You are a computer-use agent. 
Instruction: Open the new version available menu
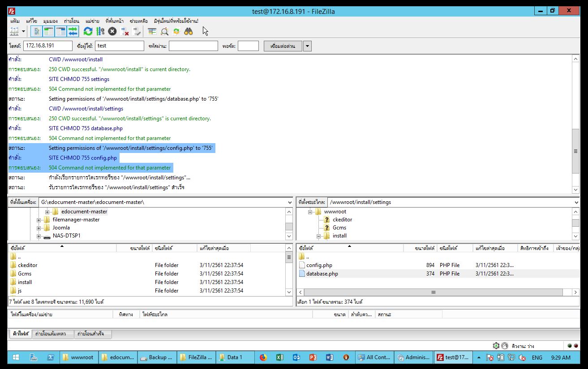click(x=176, y=21)
